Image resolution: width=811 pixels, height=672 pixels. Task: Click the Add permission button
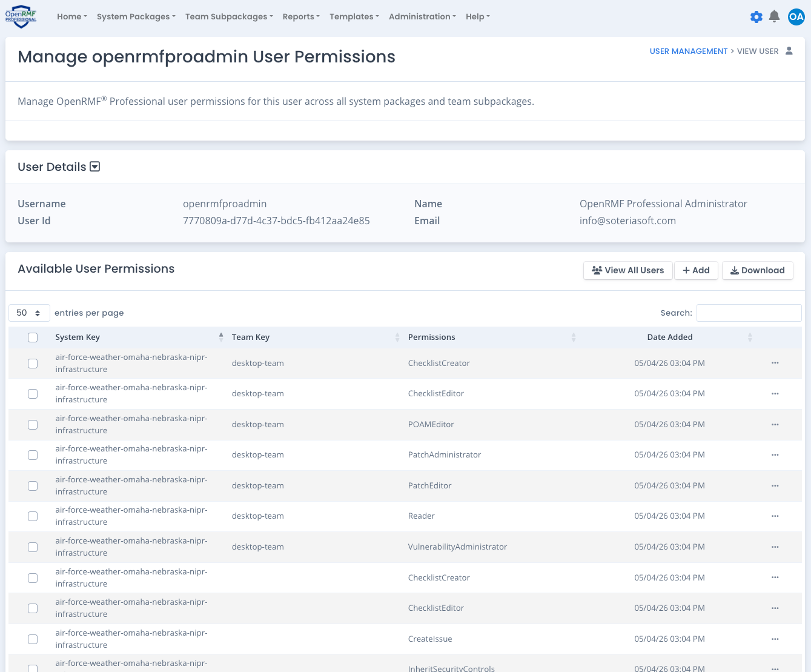point(696,270)
